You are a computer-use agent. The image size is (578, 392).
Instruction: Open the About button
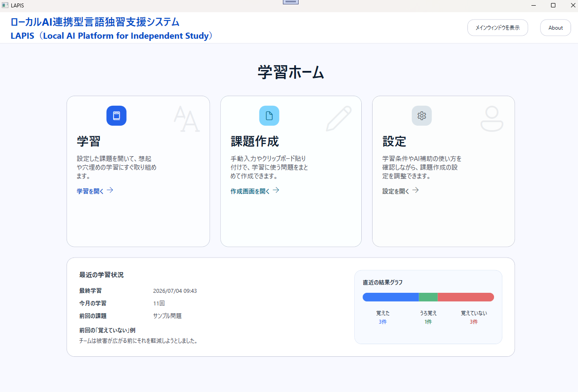pyautogui.click(x=555, y=28)
